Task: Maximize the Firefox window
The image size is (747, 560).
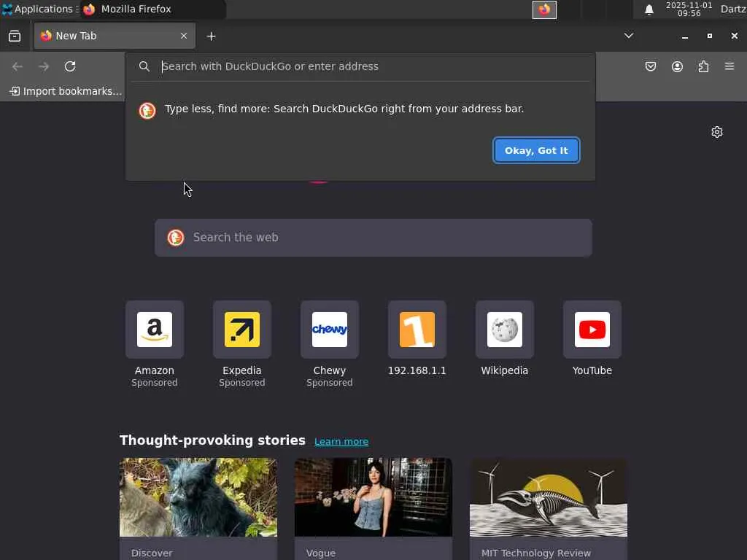Action: point(709,36)
